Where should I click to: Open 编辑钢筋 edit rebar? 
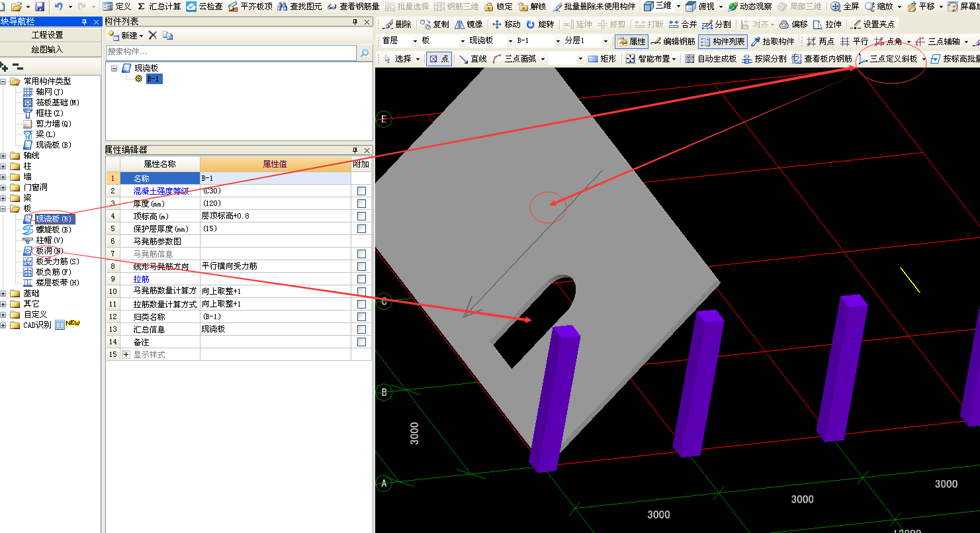673,41
